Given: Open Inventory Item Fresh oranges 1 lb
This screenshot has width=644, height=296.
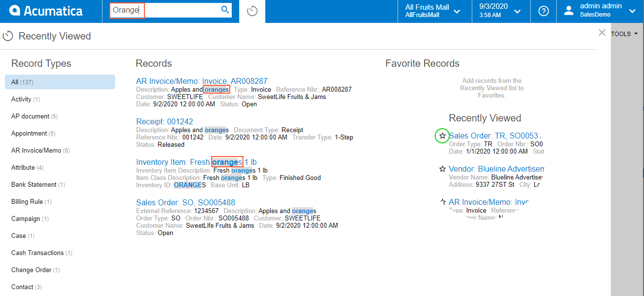Looking at the screenshot, I should (196, 162).
